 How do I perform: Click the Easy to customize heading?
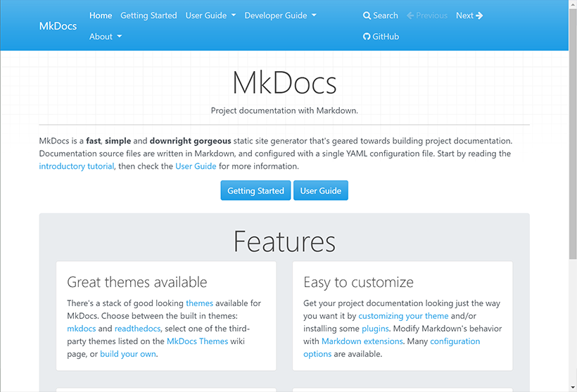(x=358, y=282)
